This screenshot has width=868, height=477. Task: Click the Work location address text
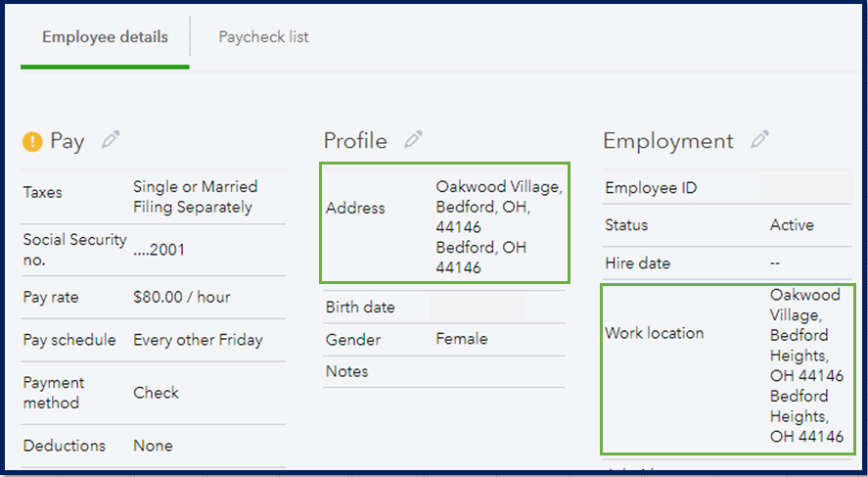805,365
